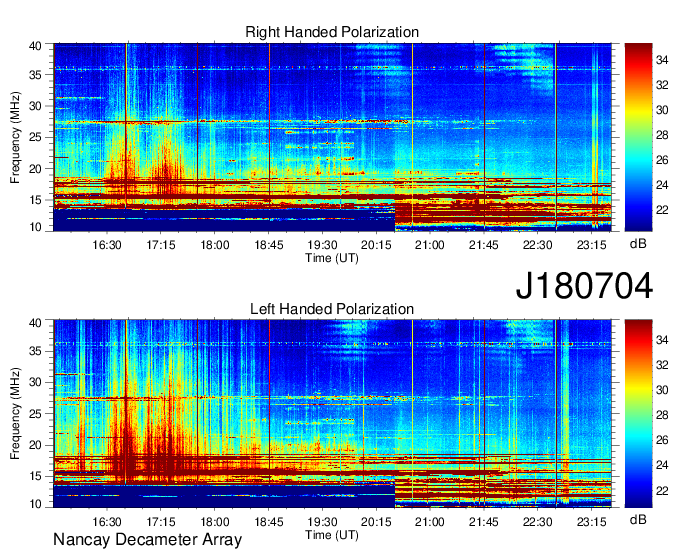The image size is (680, 552).
Task: Click the 21:00 time tick of Right Handed plot
Action: [430, 245]
